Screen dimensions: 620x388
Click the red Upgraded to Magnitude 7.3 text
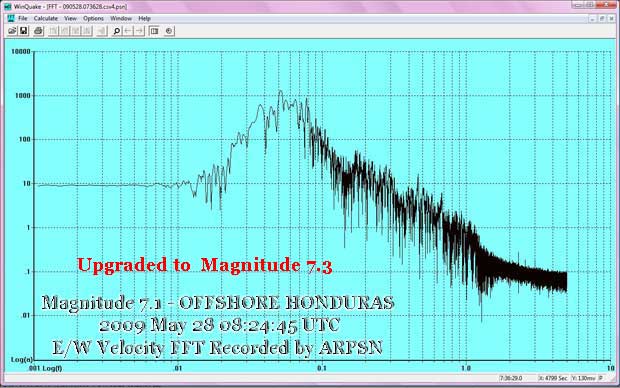coord(204,265)
